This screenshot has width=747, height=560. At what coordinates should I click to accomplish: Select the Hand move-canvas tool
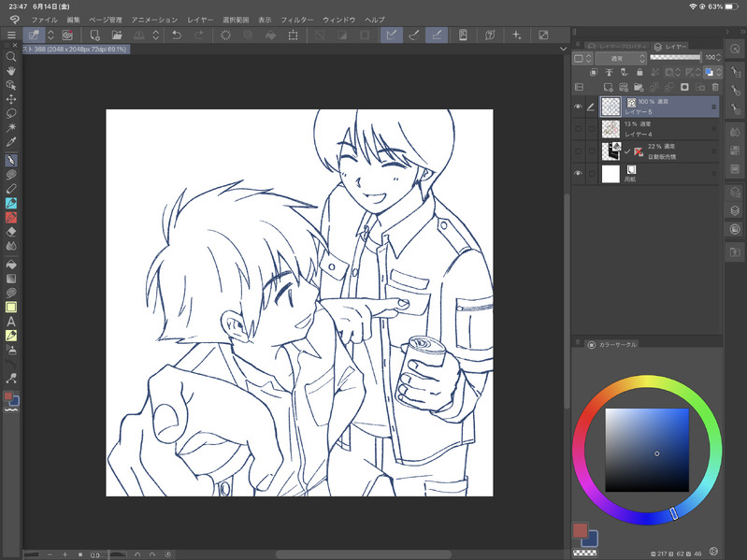[11, 71]
